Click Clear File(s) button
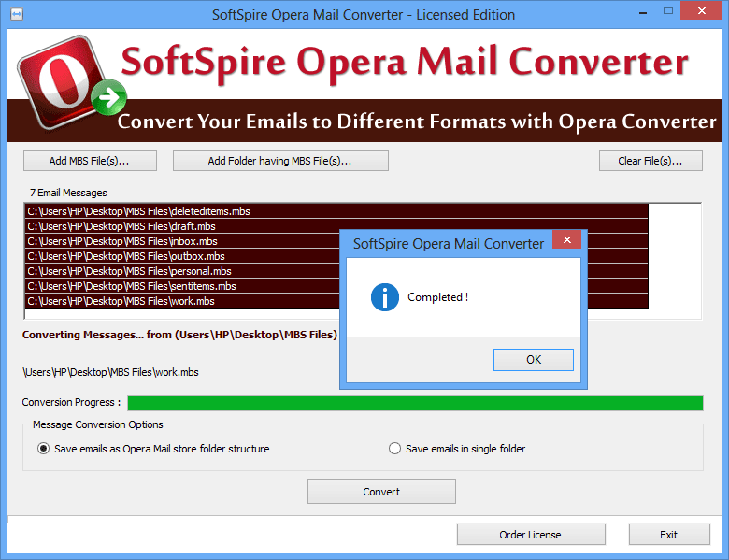 [x=650, y=161]
